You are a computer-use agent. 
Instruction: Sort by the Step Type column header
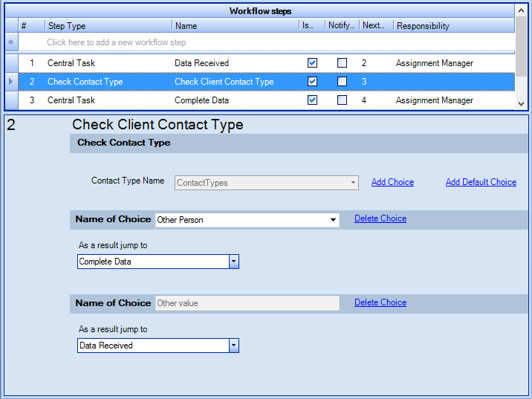[108, 26]
